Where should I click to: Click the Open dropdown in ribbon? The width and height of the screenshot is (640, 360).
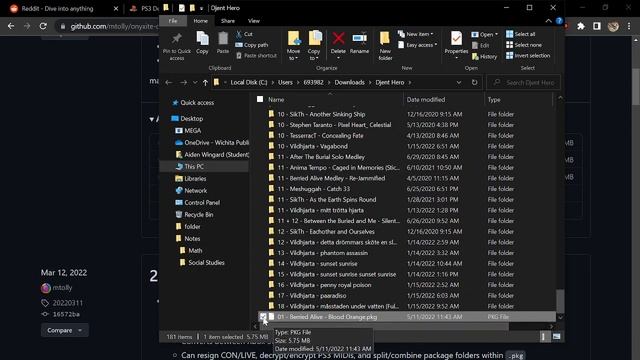(485, 34)
